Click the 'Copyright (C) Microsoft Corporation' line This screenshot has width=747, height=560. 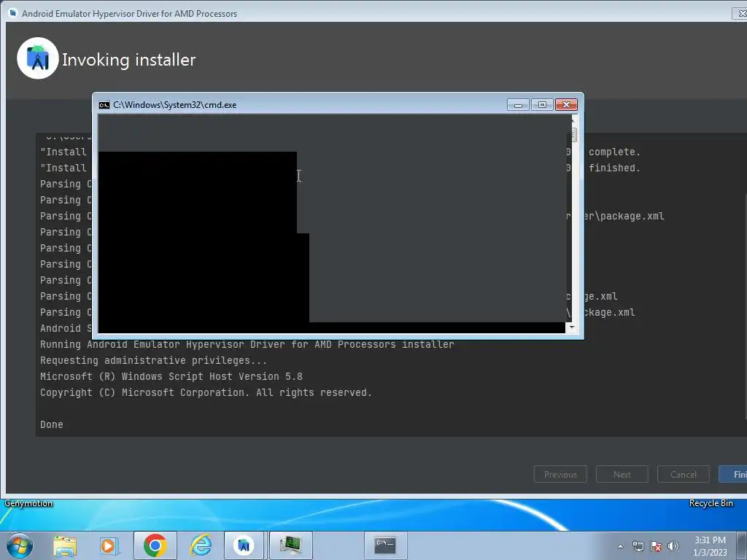[x=206, y=393]
